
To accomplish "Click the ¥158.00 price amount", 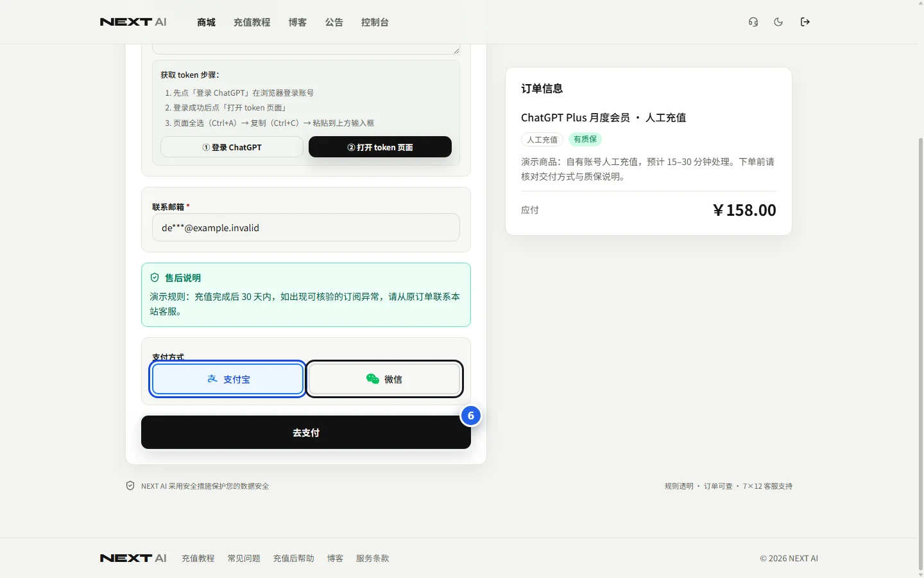I will [744, 210].
